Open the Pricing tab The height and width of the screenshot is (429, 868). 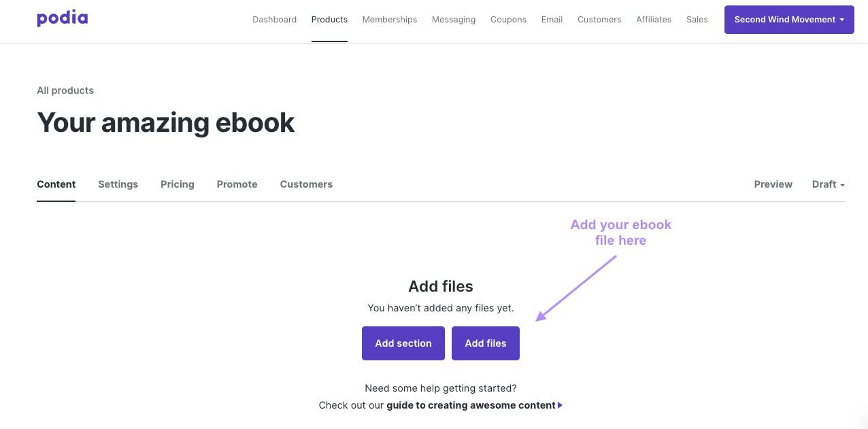[178, 184]
